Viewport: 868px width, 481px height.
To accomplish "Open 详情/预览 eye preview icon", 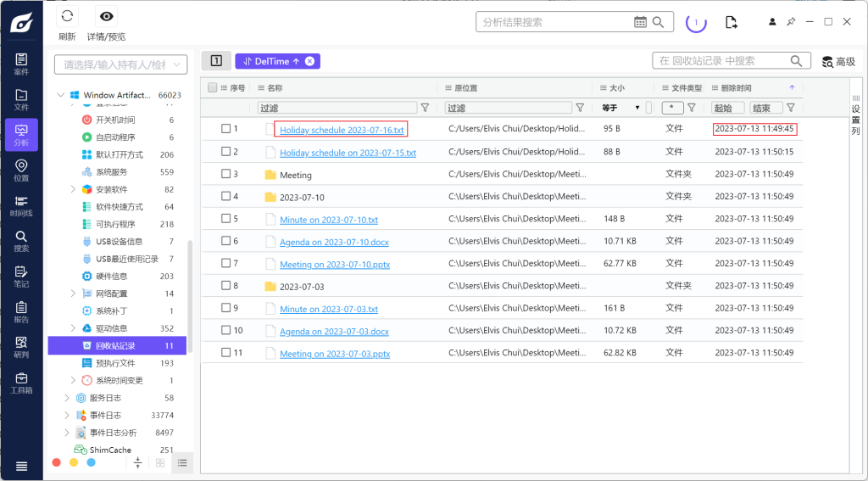I will [106, 16].
